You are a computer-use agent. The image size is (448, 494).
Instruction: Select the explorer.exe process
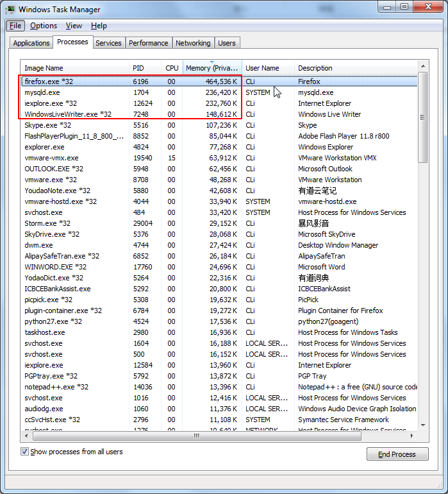click(x=219, y=147)
